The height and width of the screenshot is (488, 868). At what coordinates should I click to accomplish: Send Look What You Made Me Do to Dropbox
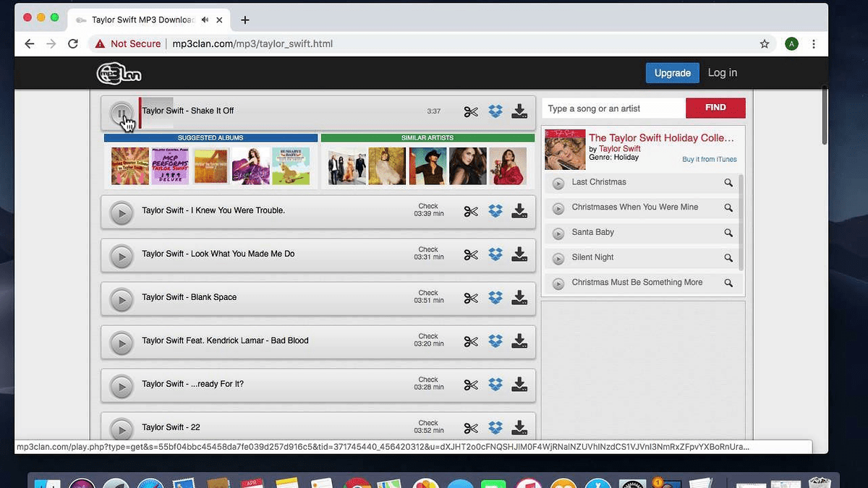pos(495,254)
